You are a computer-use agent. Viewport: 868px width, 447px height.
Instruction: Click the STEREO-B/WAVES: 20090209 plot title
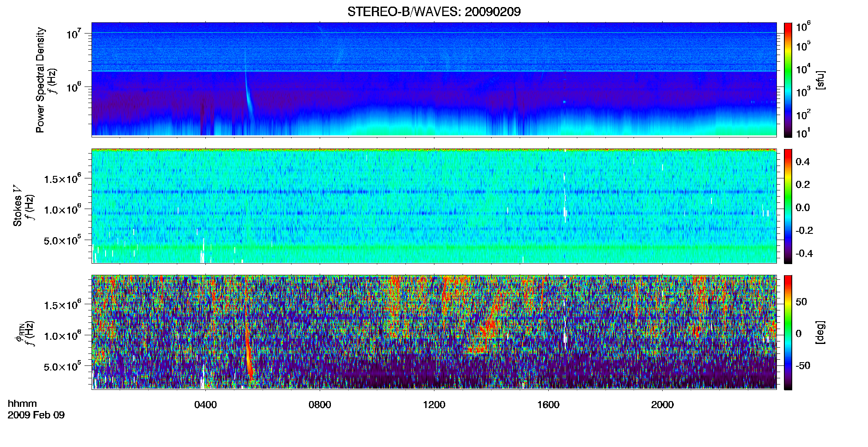click(434, 12)
